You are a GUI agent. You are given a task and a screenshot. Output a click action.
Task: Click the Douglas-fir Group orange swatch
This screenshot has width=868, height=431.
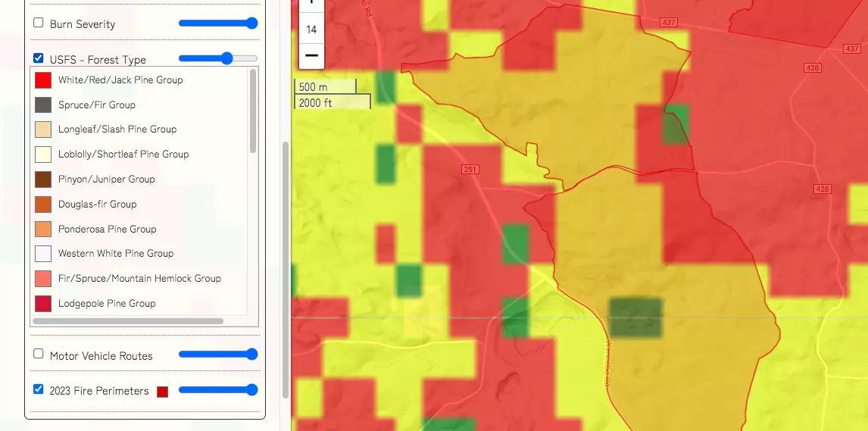click(x=43, y=205)
